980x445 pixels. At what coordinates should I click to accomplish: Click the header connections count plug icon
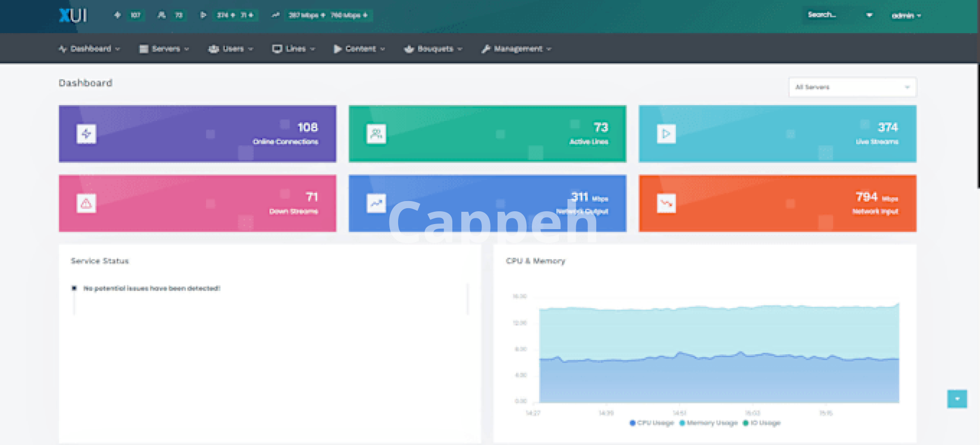pos(117,15)
